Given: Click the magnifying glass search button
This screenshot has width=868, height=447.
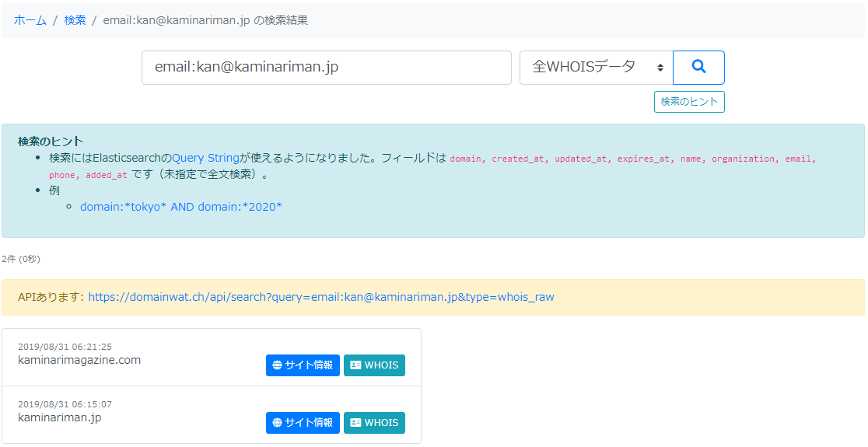Looking at the screenshot, I should pos(698,68).
